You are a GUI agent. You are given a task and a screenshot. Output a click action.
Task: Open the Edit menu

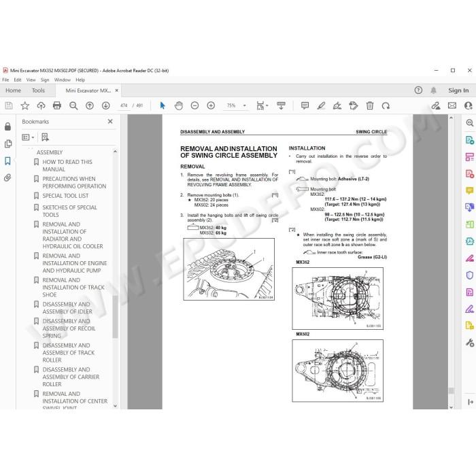click(18, 80)
